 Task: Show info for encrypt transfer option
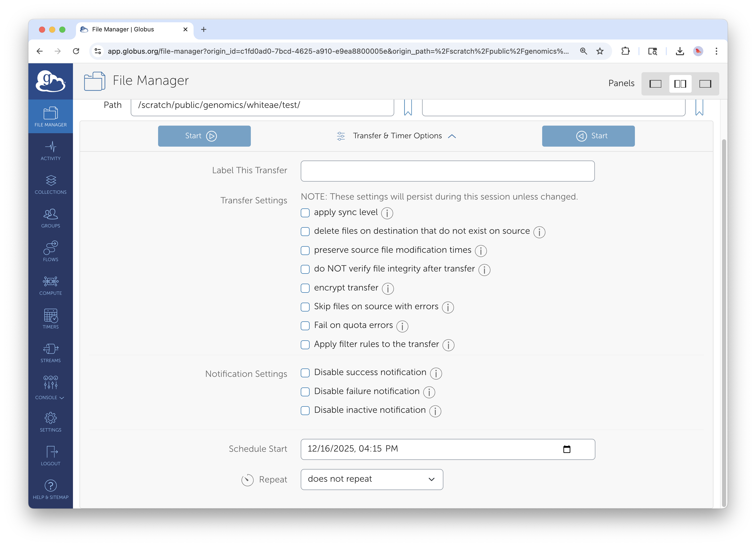(x=388, y=288)
